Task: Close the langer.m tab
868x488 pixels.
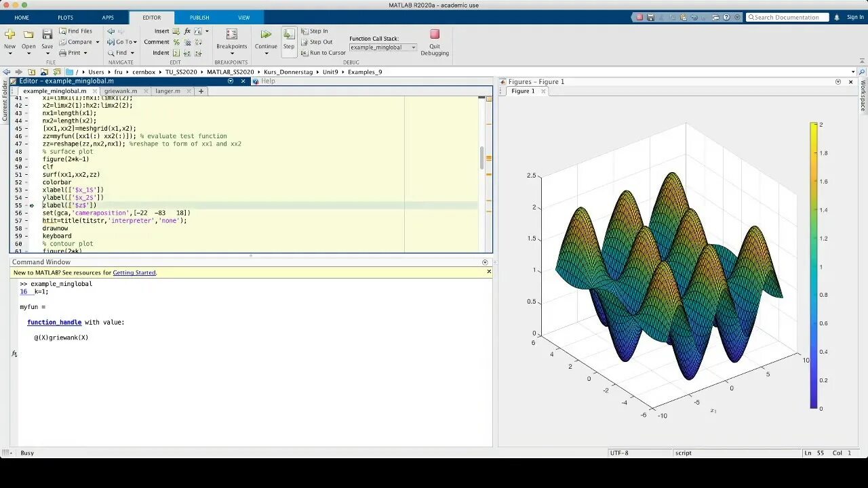Action: click(188, 91)
